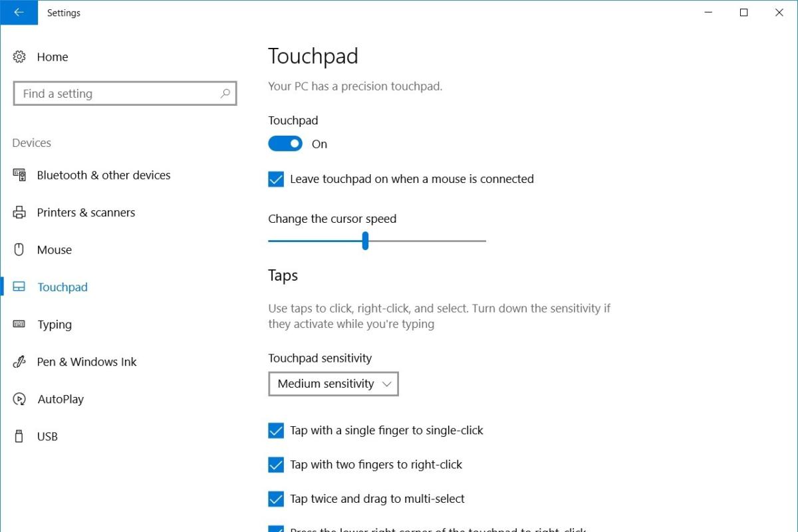Click the Printers & scanners icon
This screenshot has width=798, height=532.
[19, 213]
